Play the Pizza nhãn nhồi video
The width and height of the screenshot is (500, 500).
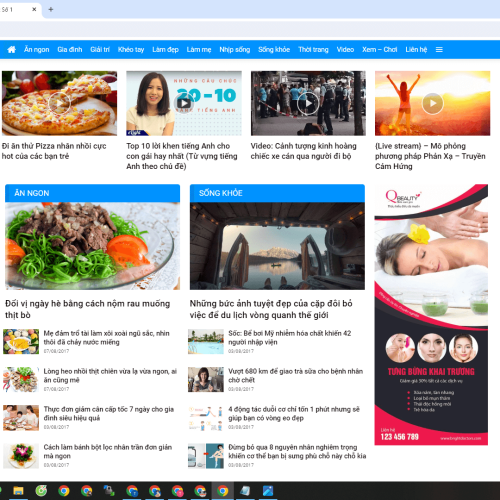(59, 103)
